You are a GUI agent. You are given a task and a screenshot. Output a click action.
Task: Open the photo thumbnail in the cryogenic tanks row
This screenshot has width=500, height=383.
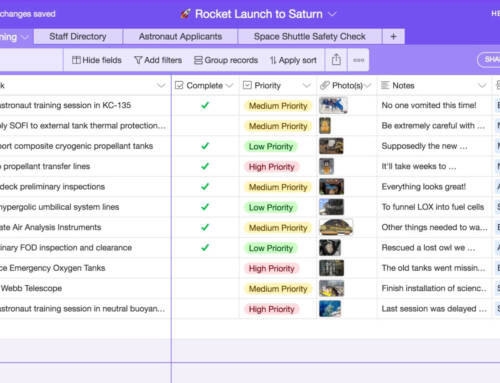pyautogui.click(x=331, y=146)
